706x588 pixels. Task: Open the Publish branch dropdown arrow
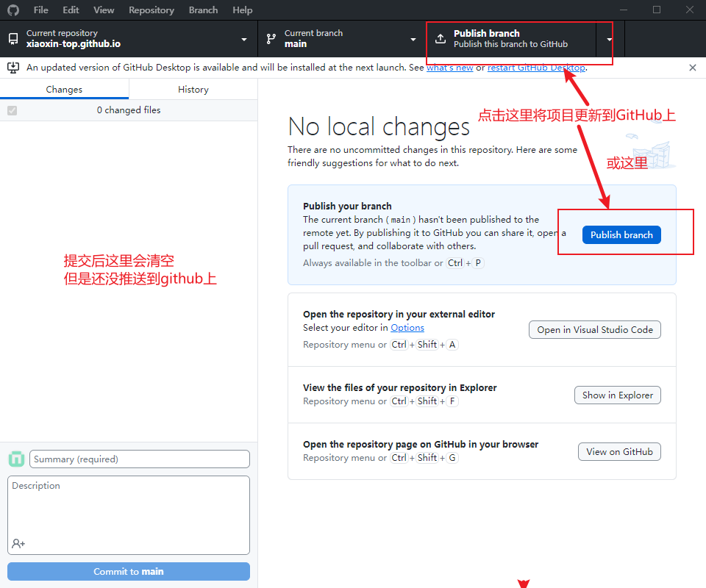[609, 39]
